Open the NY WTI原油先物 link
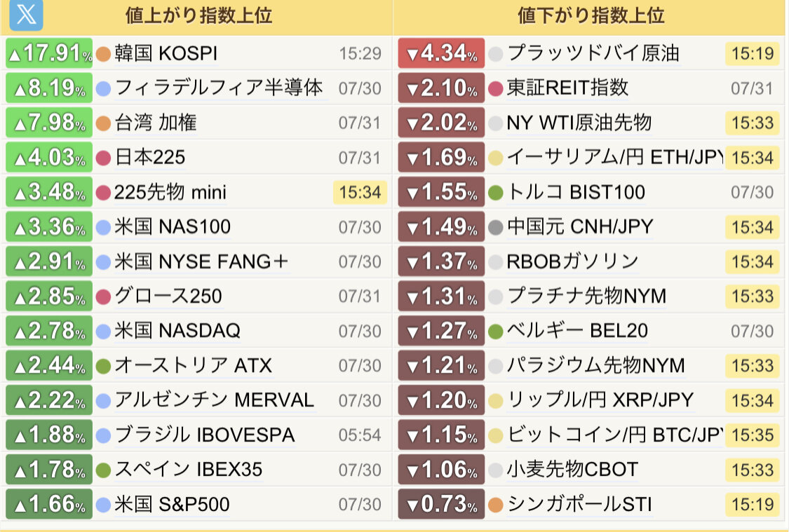 click(579, 123)
